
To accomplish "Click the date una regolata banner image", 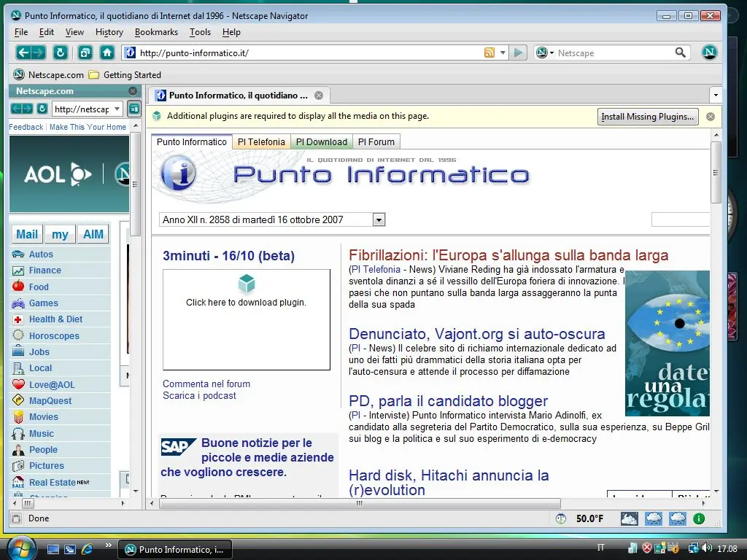I will coord(667,343).
